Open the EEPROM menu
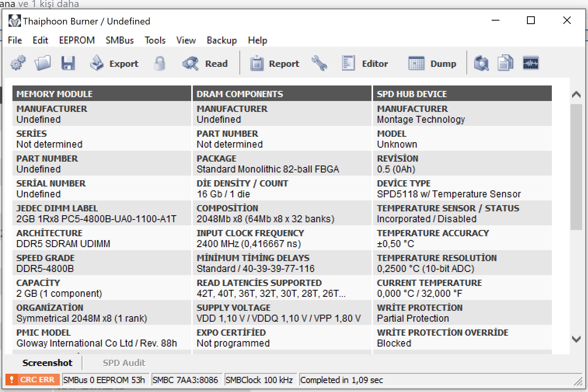Image resolution: width=588 pixels, height=392 pixels. click(x=77, y=40)
